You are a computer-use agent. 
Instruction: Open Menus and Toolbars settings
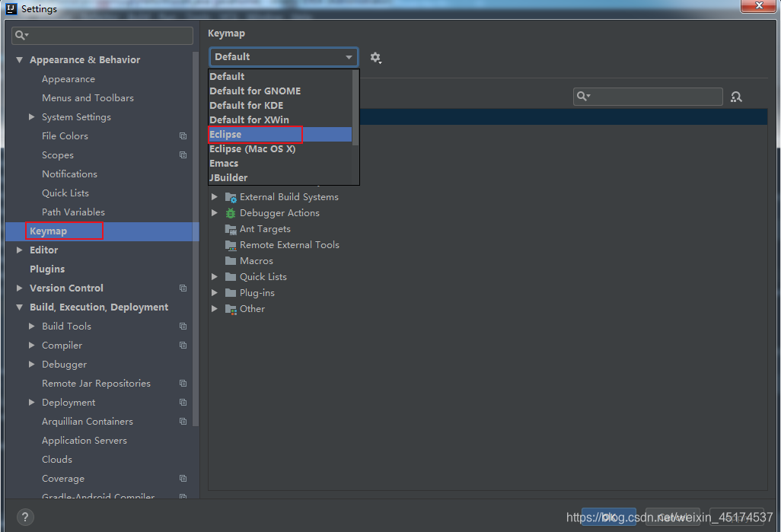pos(88,98)
